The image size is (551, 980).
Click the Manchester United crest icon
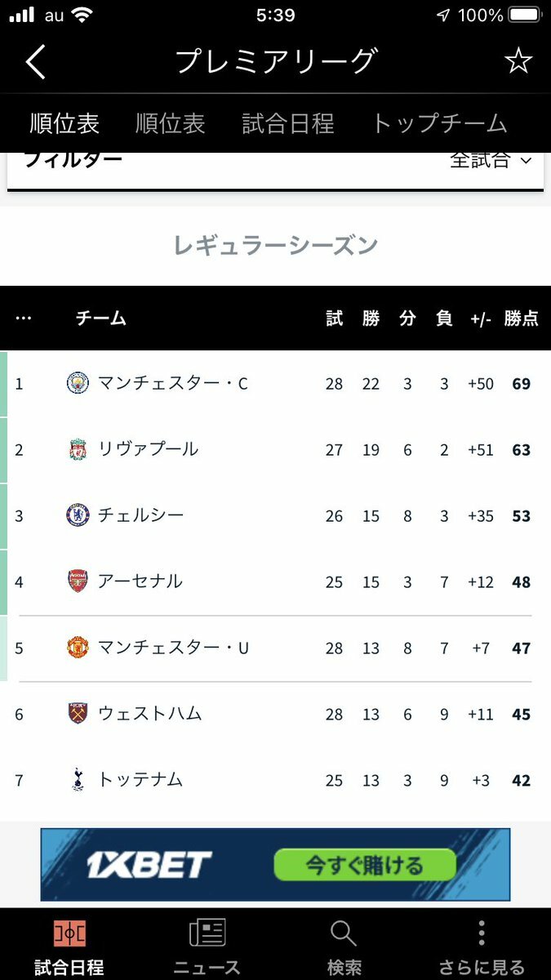(x=78, y=648)
